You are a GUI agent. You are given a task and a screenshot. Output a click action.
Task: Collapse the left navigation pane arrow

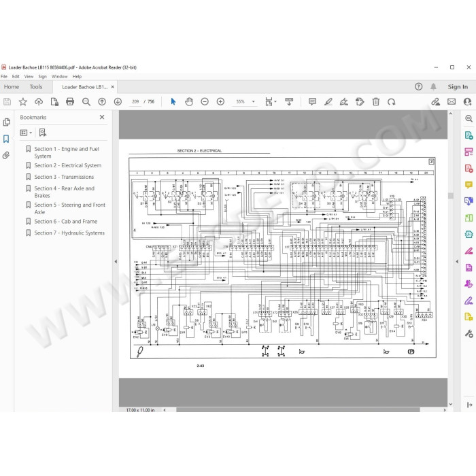[x=116, y=261]
